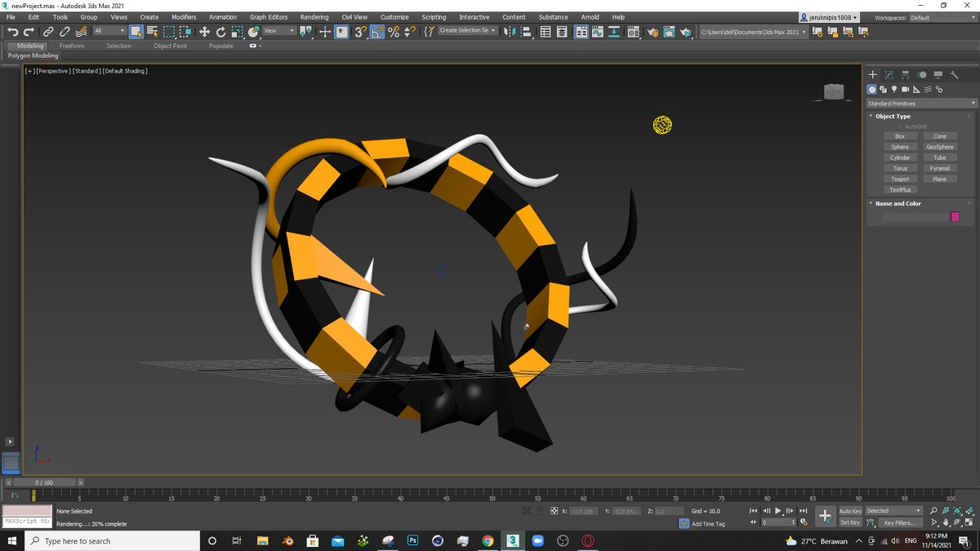Screen dimensions: 980x551
Task: Click the Teapot primitive button
Action: coord(899,179)
